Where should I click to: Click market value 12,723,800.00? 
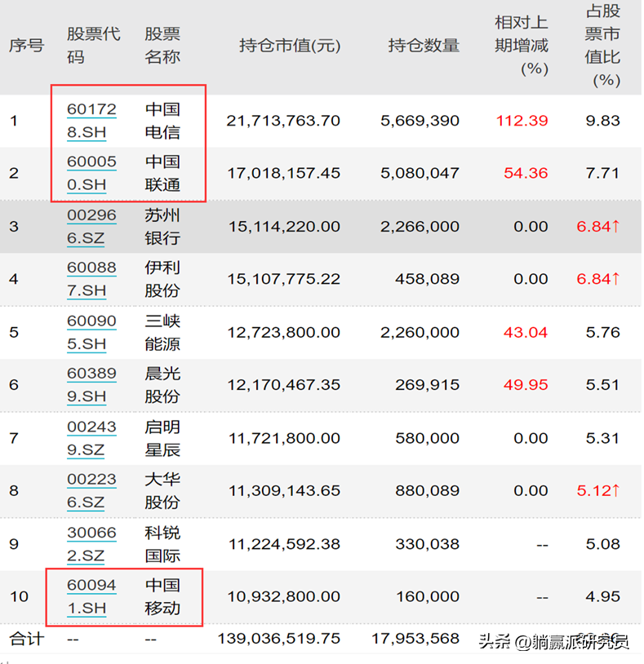[283, 333]
